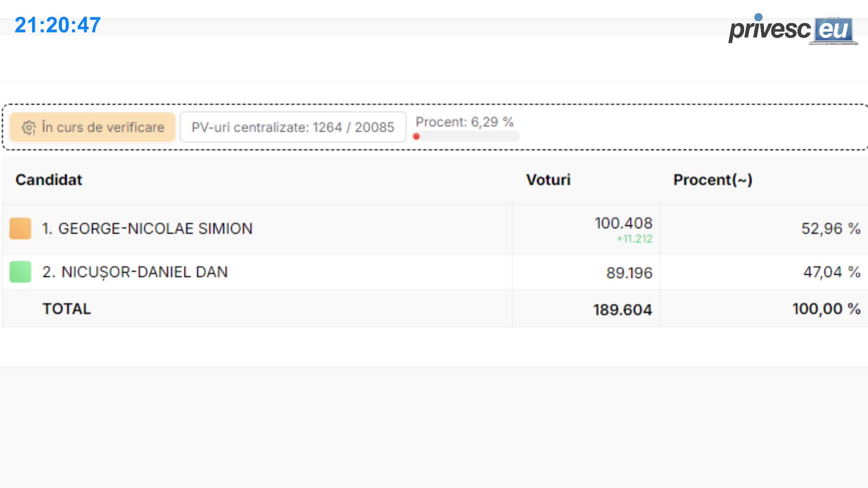Click the 'Procent(~)' column header
868x488 pixels.
pyautogui.click(x=713, y=180)
